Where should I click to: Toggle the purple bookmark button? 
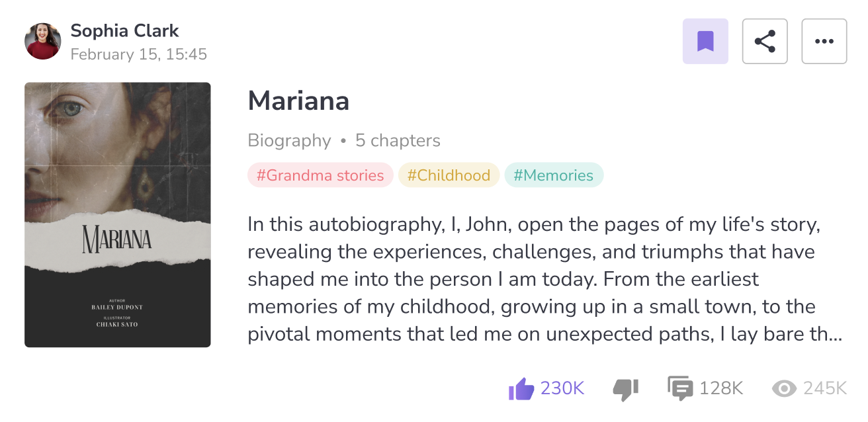705,41
